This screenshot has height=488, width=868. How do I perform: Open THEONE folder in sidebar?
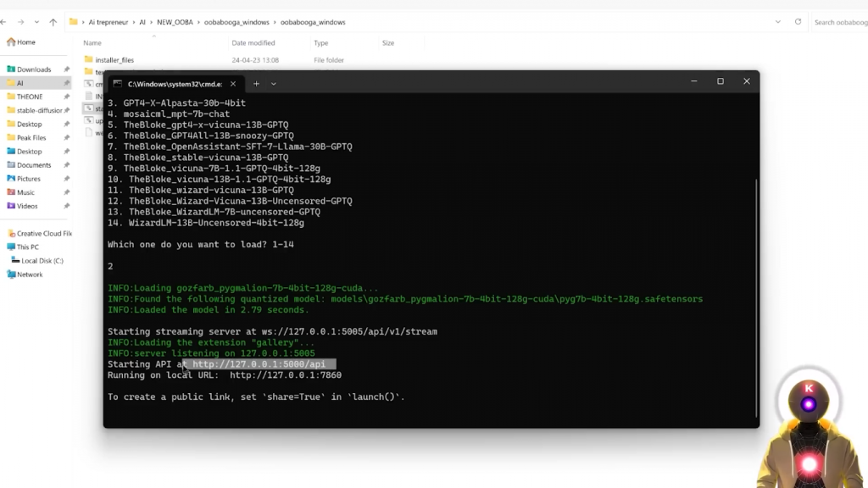(x=30, y=97)
